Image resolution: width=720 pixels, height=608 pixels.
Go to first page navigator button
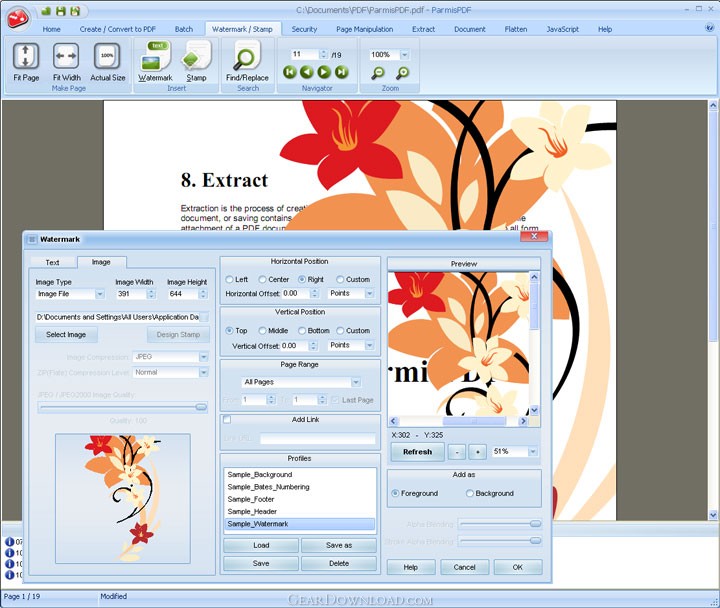pyautogui.click(x=290, y=72)
